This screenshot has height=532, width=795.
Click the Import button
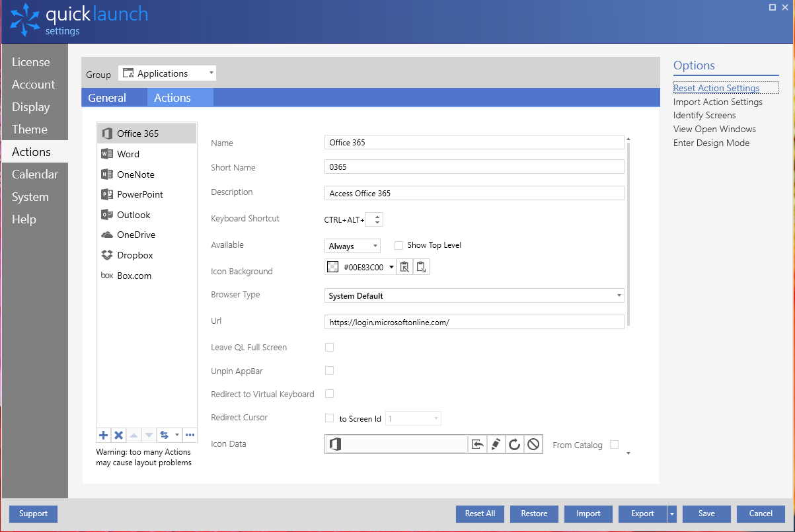point(588,513)
